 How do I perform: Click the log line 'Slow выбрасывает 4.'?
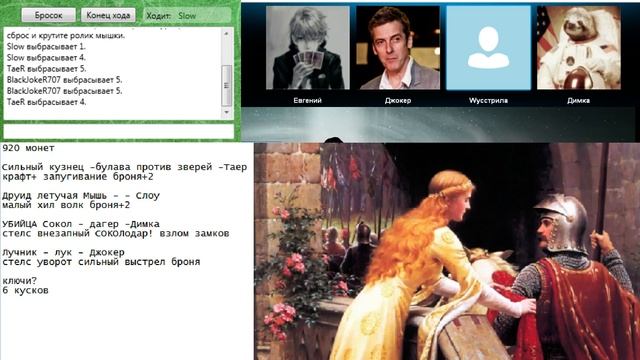tap(46, 58)
